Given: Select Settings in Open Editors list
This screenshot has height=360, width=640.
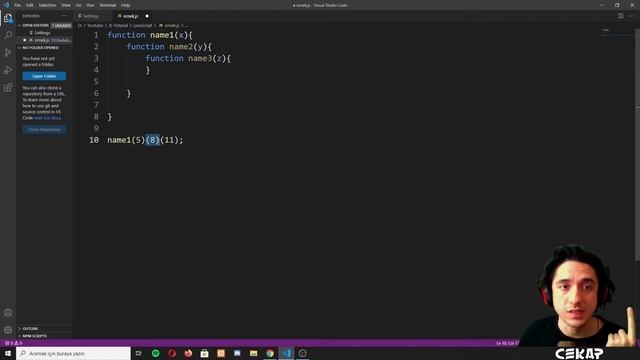Looking at the screenshot, I should tap(42, 33).
